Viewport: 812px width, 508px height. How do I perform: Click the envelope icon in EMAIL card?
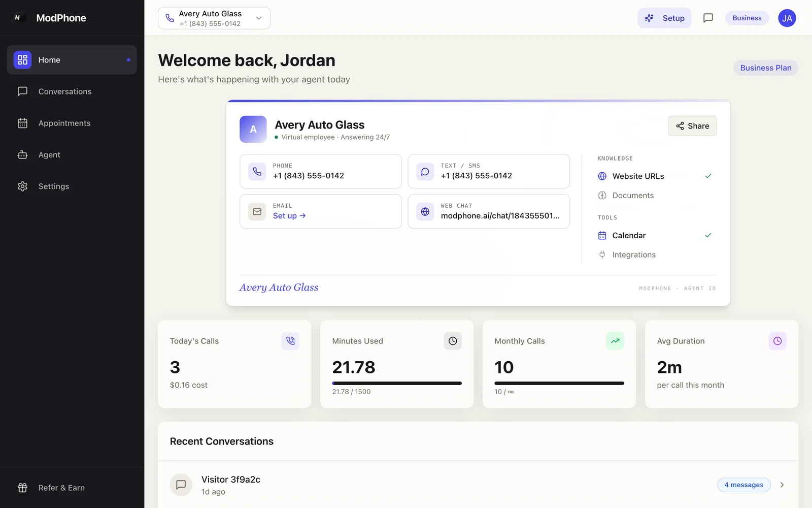pyautogui.click(x=257, y=211)
